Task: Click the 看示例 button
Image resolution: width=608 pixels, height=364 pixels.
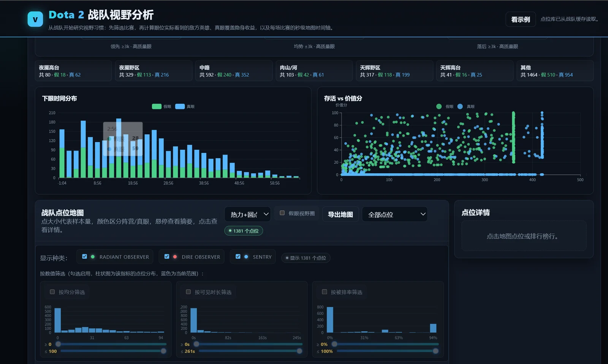Action: tap(520, 19)
